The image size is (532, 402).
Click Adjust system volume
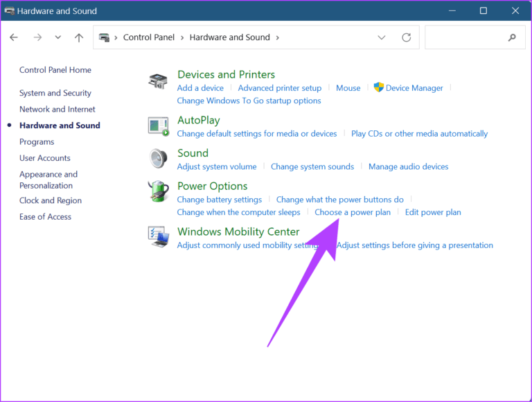coord(217,167)
